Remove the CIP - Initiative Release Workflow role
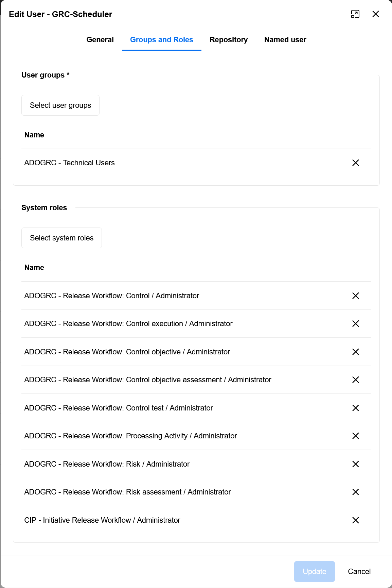392x588 pixels. click(355, 520)
